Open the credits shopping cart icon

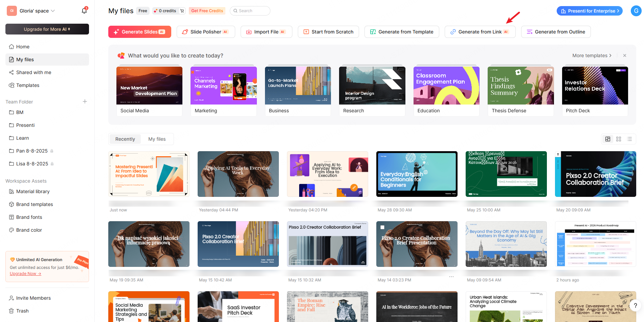[182, 11]
